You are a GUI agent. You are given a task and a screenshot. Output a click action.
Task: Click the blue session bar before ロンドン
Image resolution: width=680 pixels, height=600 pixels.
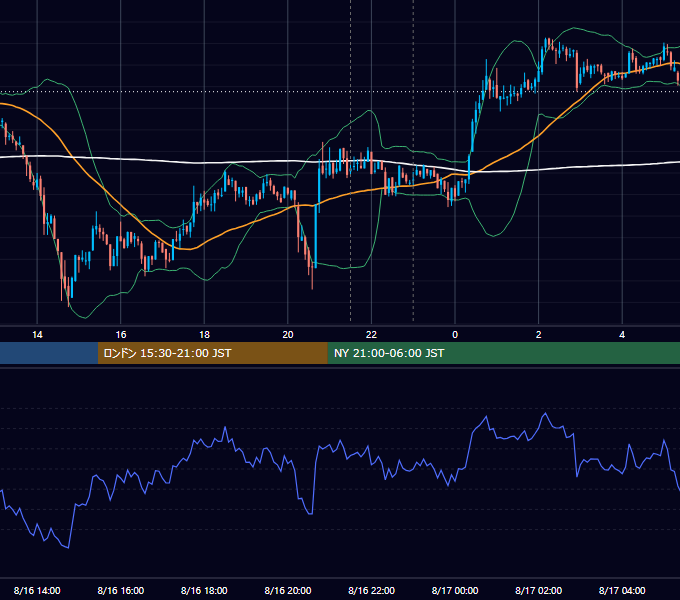[49, 353]
